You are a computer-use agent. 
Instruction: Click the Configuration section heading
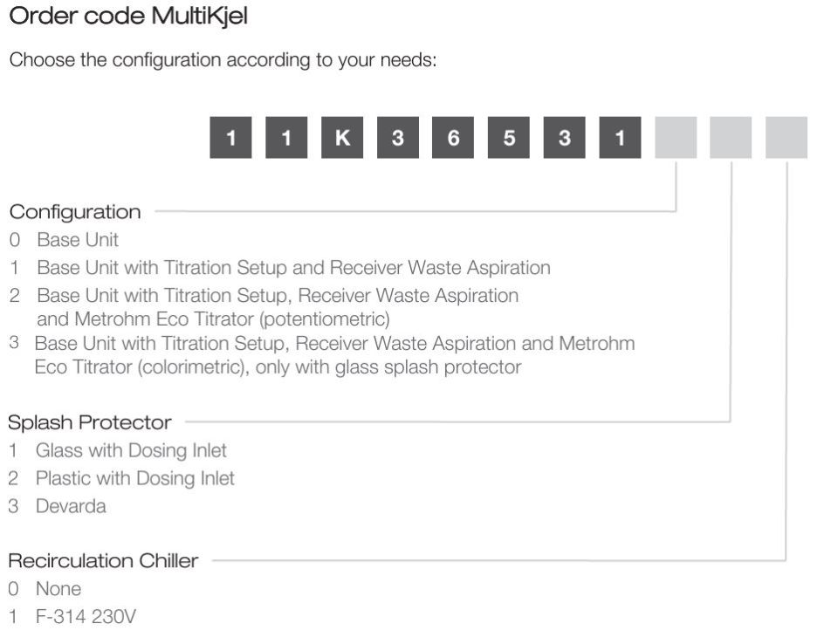click(75, 212)
